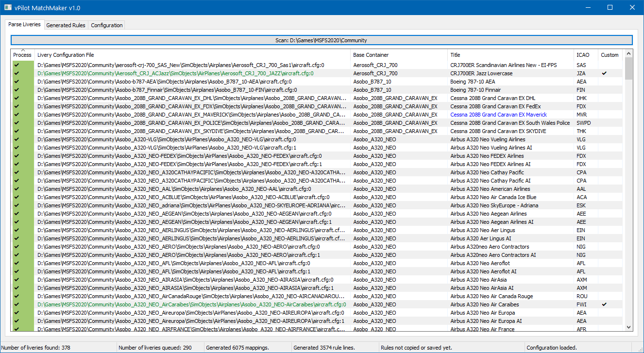Click the scrollbar down arrow
Viewport: 644px width, 353px height.
click(x=628, y=327)
